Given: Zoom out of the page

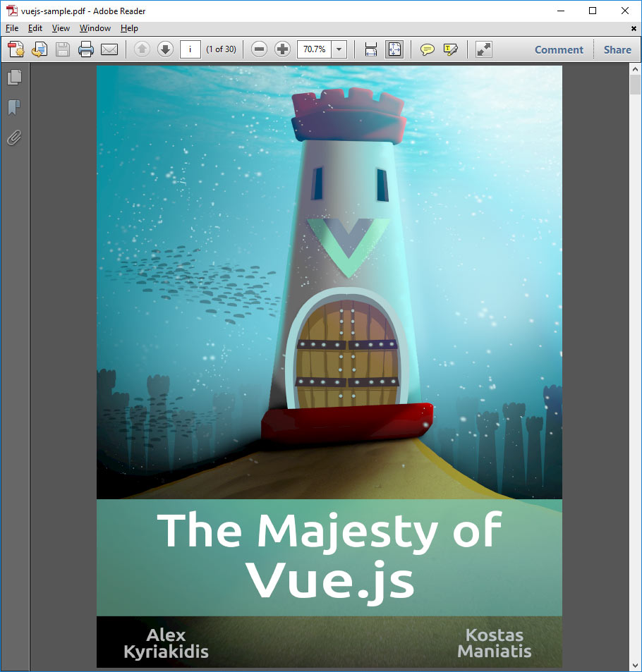Looking at the screenshot, I should tap(259, 49).
